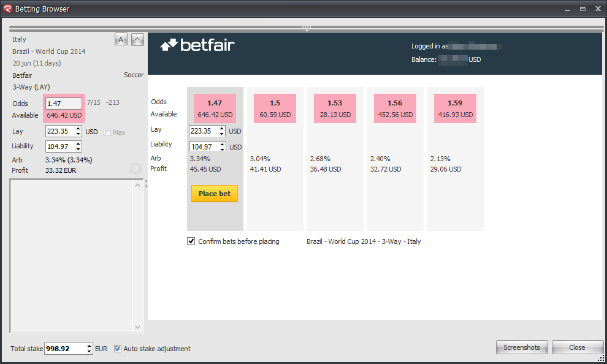607x364 pixels.
Task: Toggle Auto stake adjustment checkbox
Action: point(118,349)
